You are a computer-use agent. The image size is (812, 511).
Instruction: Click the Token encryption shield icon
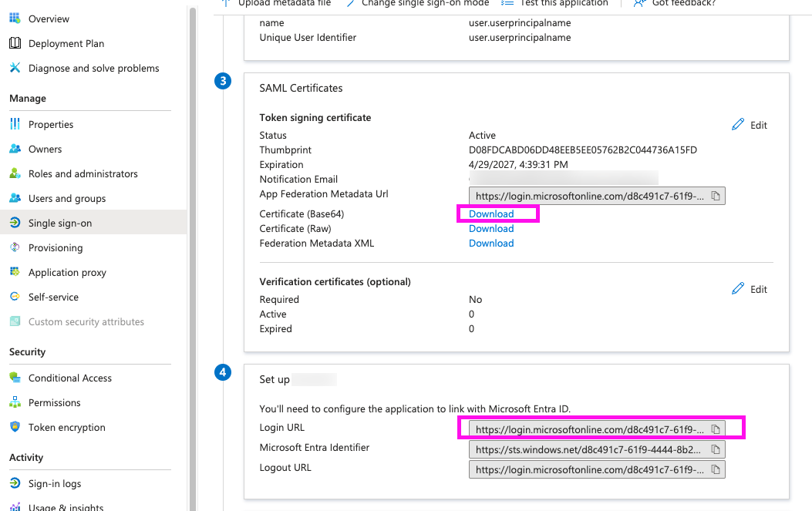tap(15, 427)
